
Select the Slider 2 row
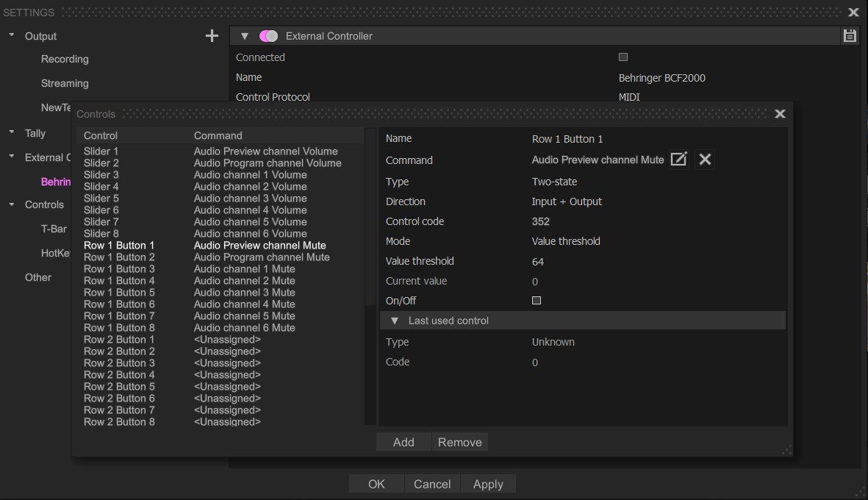pyautogui.click(x=220, y=162)
